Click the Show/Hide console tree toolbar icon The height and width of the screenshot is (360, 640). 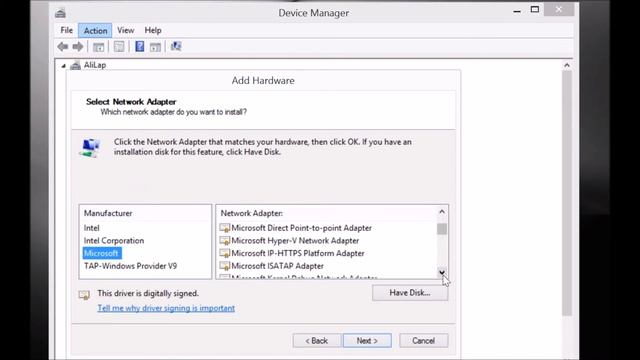pos(98,47)
